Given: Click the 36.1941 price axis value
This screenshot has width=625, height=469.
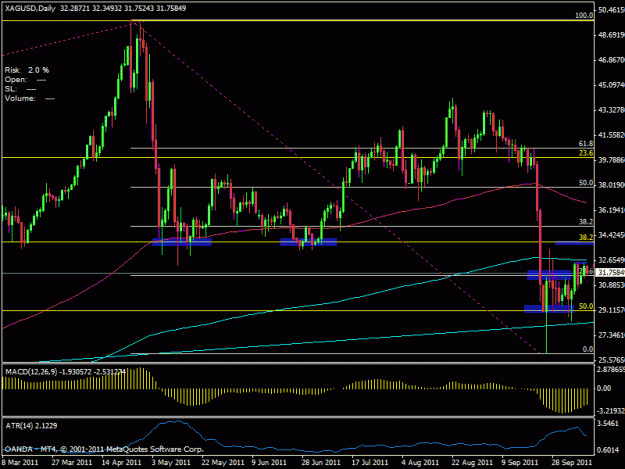Looking at the screenshot, I should (611, 210).
